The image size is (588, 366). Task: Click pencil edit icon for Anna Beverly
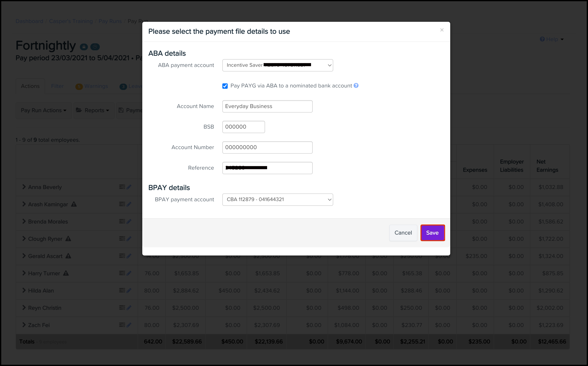click(x=129, y=187)
